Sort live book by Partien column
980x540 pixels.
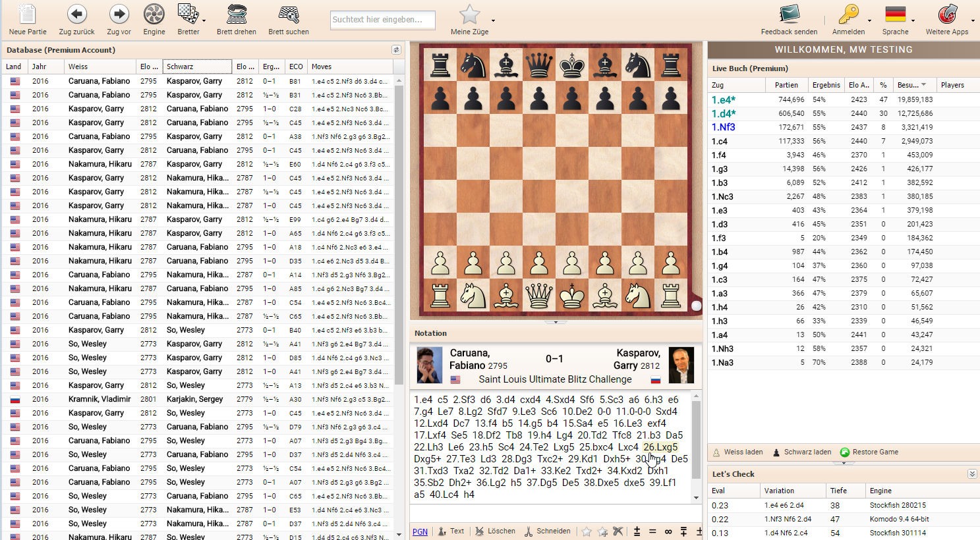click(786, 85)
